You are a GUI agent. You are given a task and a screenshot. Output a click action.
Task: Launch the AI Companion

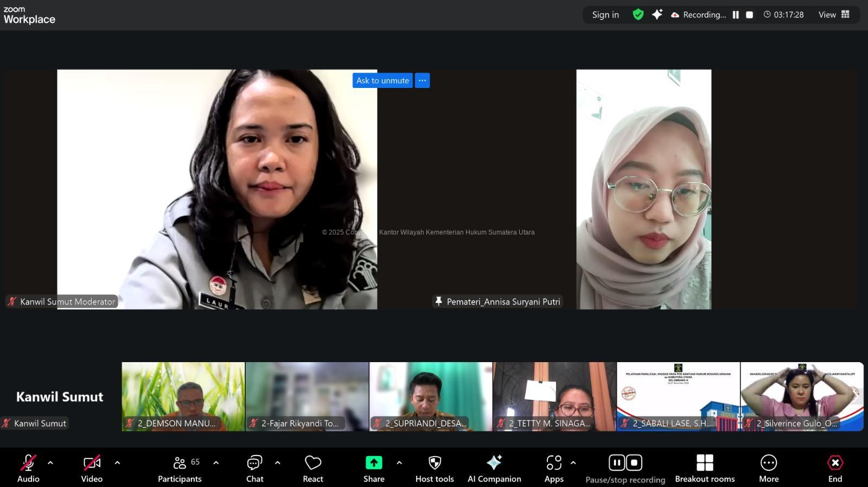coord(494,469)
